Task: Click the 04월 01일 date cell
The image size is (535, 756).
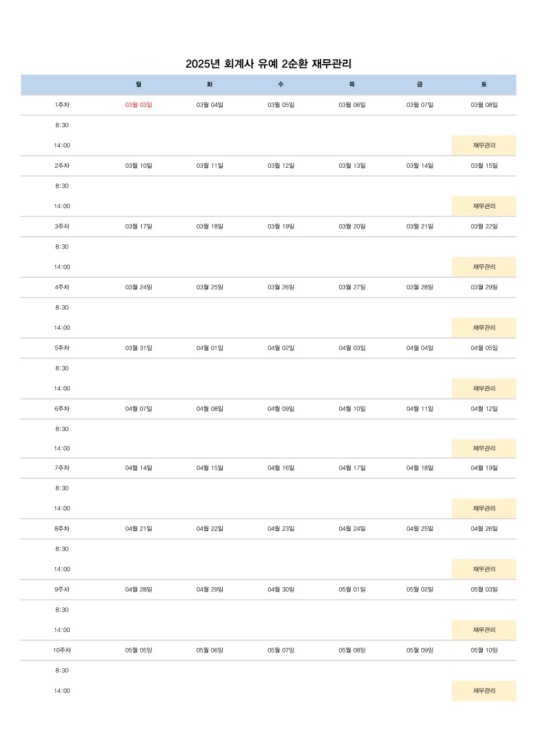Action: click(210, 348)
